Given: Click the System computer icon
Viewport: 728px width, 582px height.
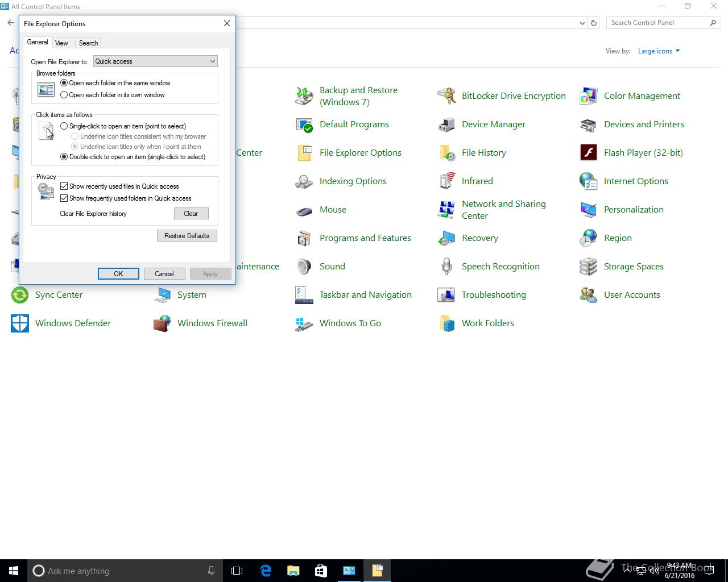Looking at the screenshot, I should (x=162, y=295).
